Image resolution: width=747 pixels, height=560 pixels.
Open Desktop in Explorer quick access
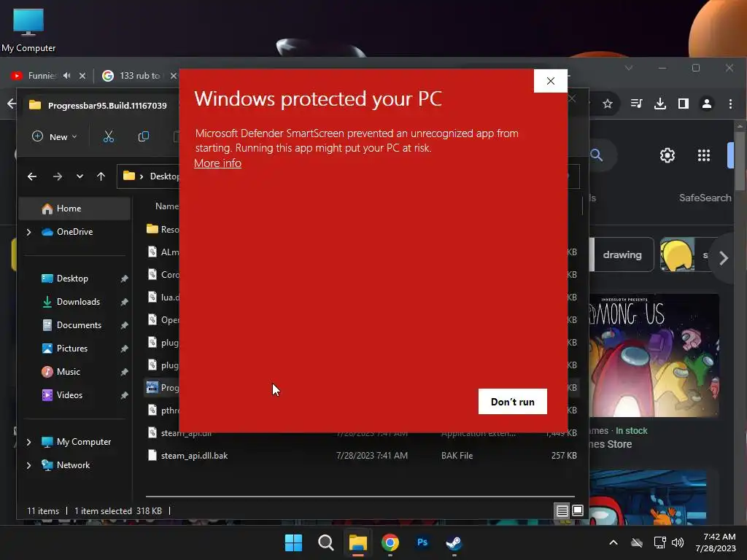tap(72, 279)
